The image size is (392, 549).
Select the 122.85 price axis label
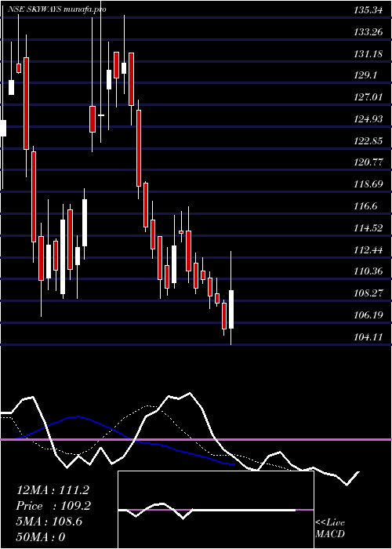[x=368, y=140]
